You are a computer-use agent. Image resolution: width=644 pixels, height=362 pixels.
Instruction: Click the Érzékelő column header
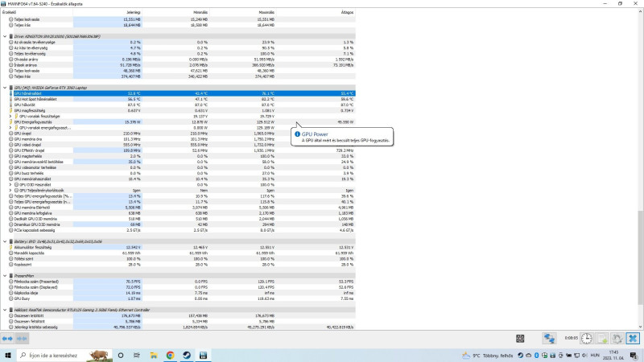pyautogui.click(x=36, y=12)
